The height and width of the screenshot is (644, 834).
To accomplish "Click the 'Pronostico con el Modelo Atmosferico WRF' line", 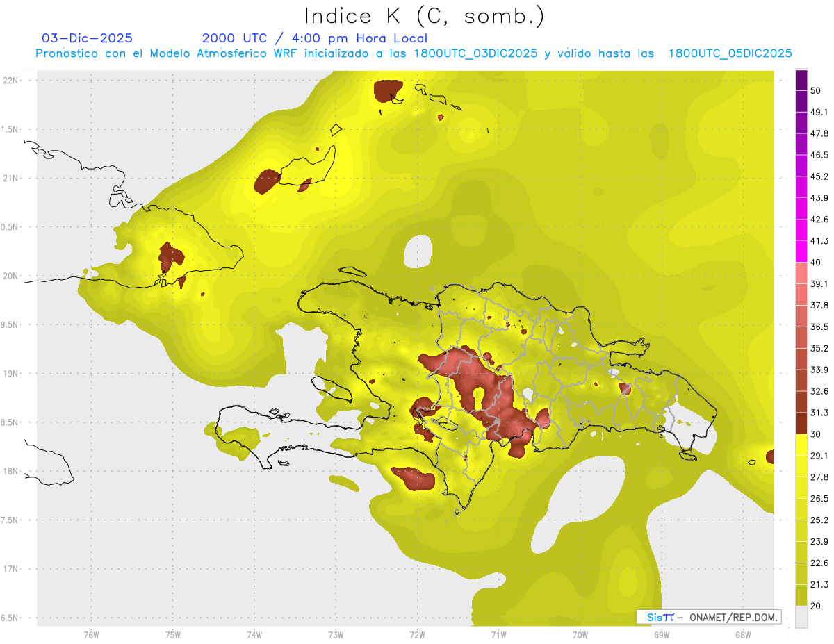I will [x=414, y=53].
